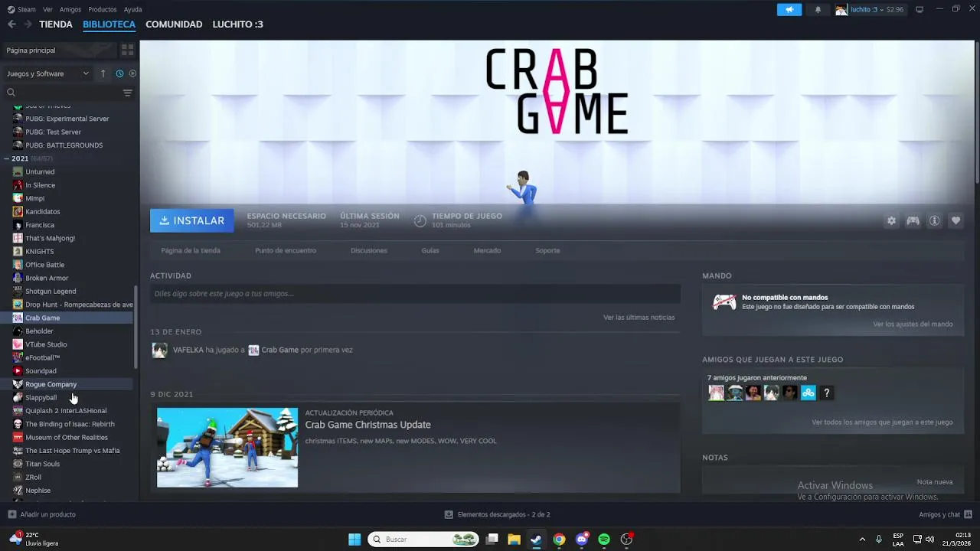Show Crab Game info icon
The height and width of the screenshot is (551, 980).
(934, 220)
